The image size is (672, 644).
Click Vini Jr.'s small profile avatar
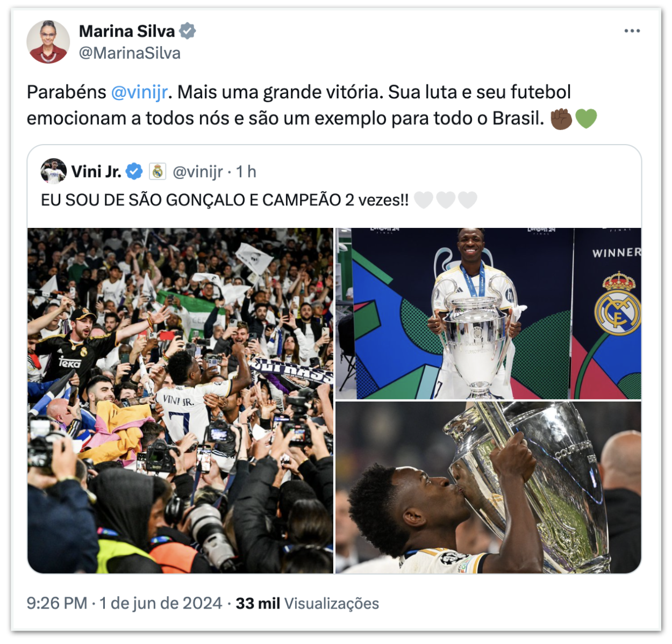point(53,171)
